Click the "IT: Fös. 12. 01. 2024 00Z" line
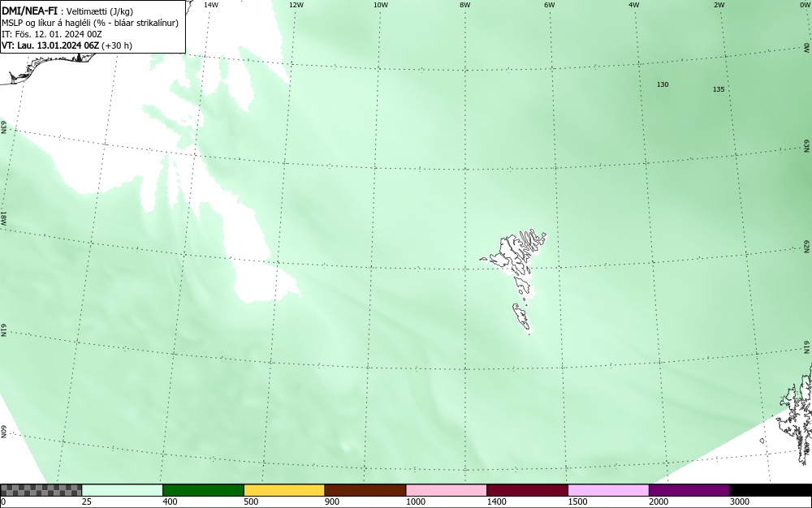The width and height of the screenshot is (812, 508). click(x=52, y=34)
